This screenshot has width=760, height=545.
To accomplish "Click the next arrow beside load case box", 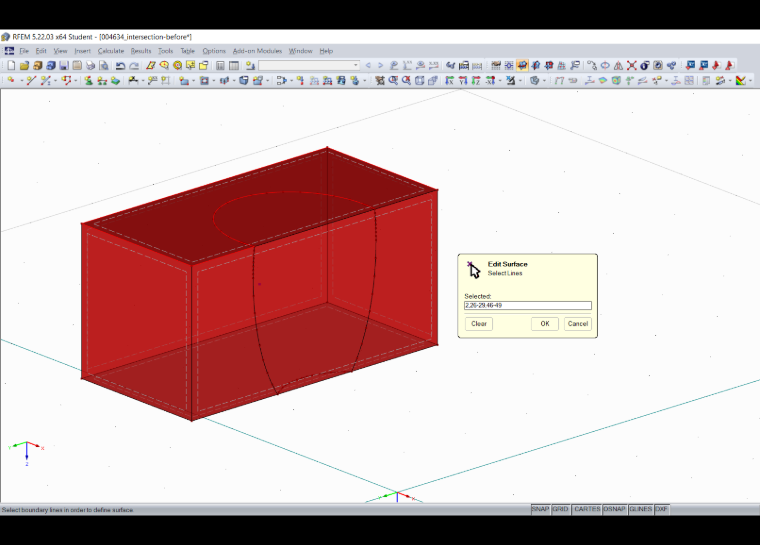I will tap(380, 65).
